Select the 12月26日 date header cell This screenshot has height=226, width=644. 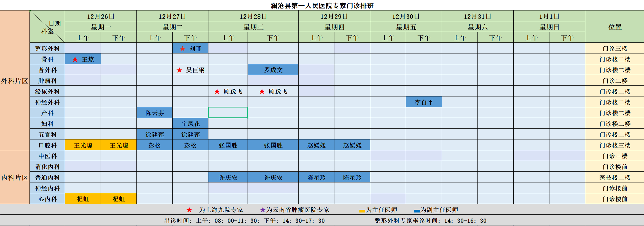tap(101, 16)
